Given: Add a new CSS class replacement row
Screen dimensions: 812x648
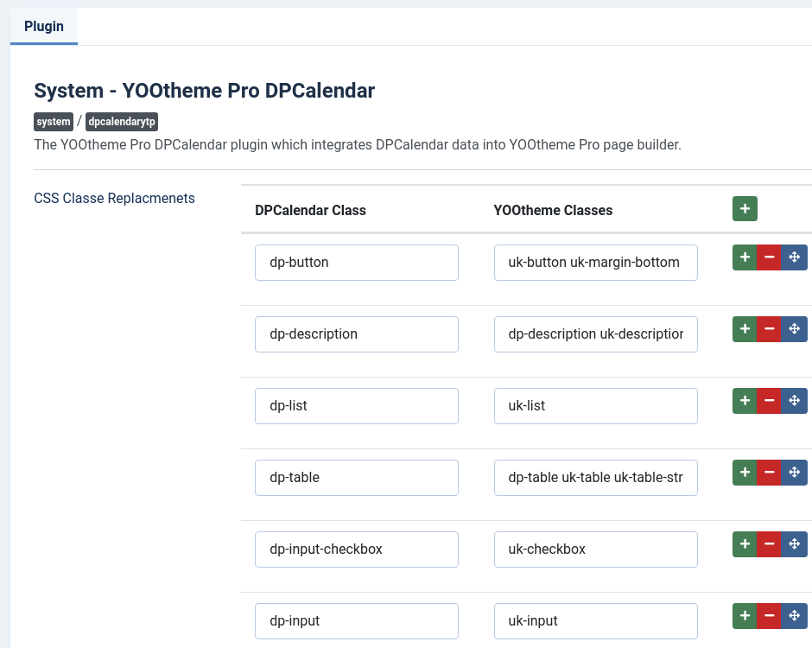Looking at the screenshot, I should click(x=745, y=208).
